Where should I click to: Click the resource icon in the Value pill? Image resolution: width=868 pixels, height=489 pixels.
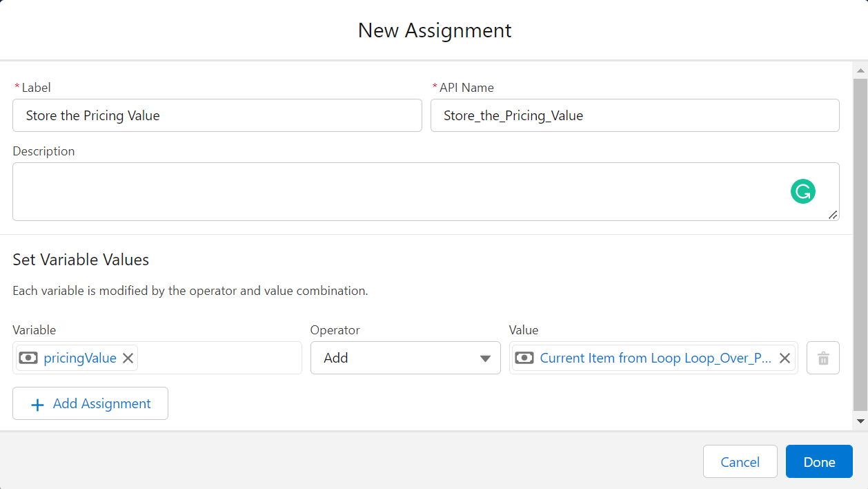pyautogui.click(x=526, y=358)
